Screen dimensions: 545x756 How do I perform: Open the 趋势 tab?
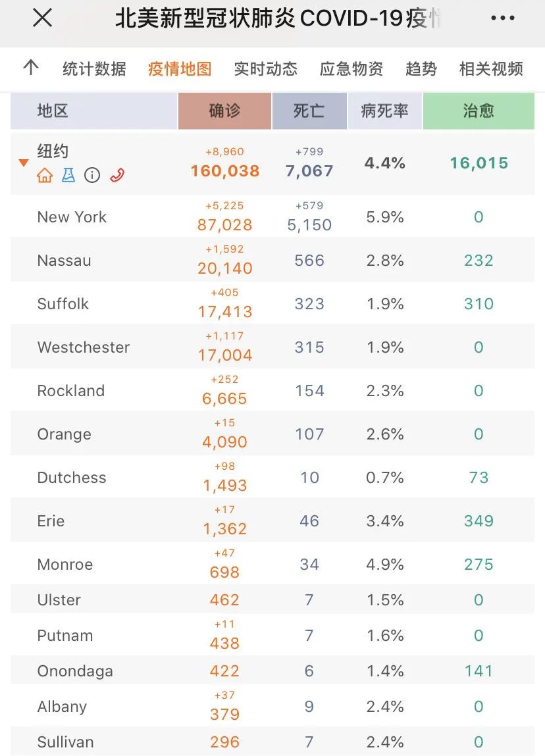[x=421, y=68]
